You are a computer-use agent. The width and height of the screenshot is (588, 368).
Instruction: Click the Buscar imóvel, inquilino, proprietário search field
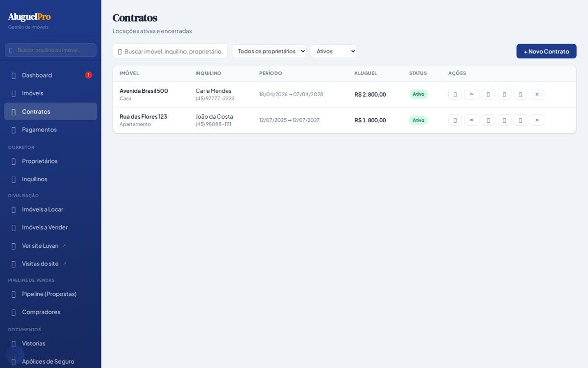click(170, 51)
